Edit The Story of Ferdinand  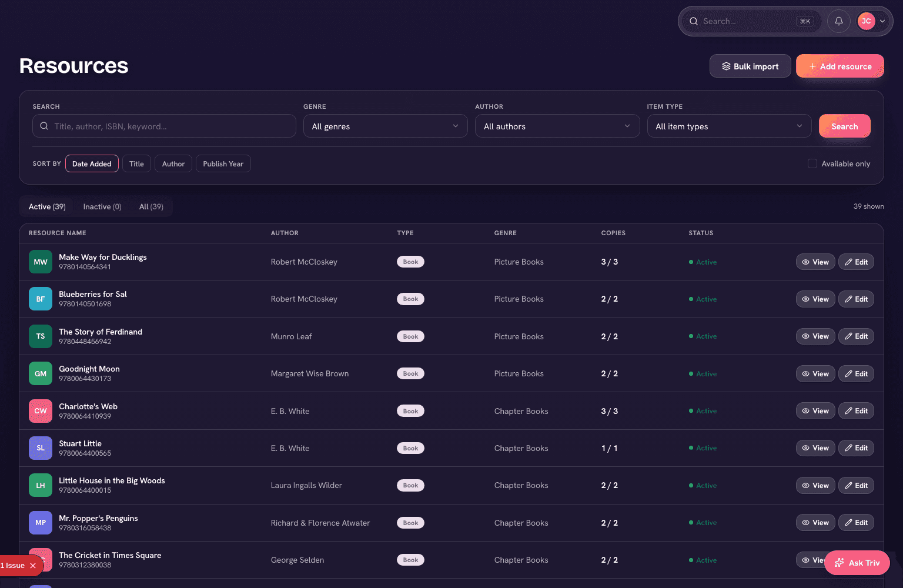856,336
